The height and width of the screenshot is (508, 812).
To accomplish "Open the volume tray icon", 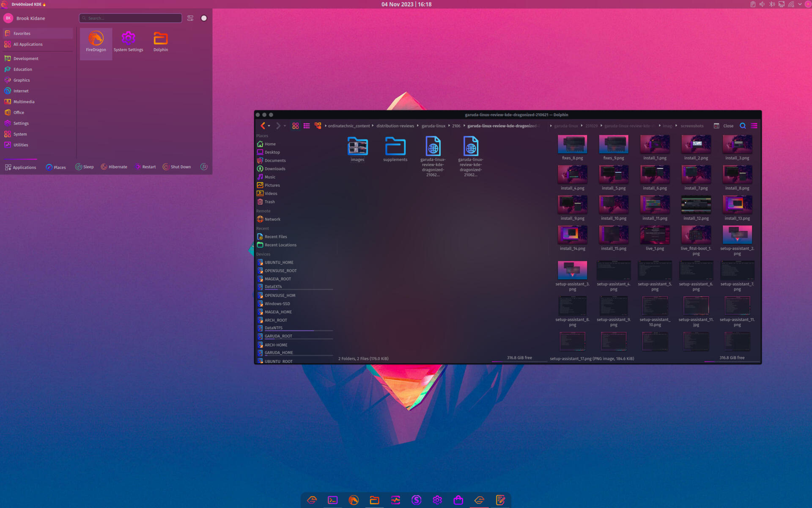I will click(x=762, y=4).
